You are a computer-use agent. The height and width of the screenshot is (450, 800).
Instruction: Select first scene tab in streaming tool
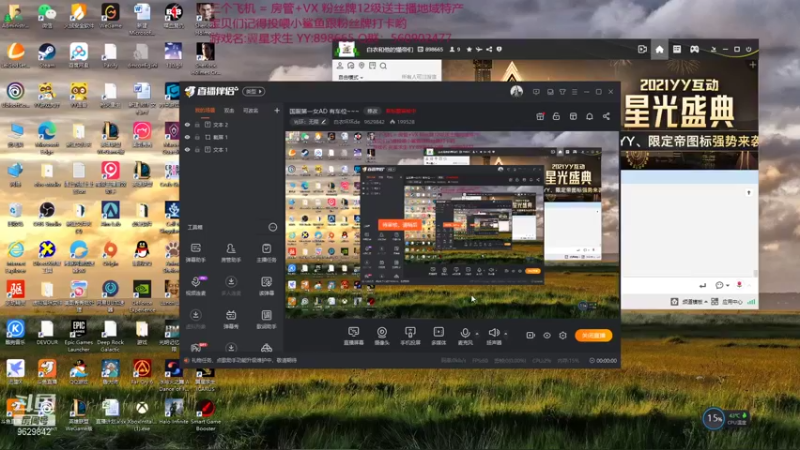(205, 110)
